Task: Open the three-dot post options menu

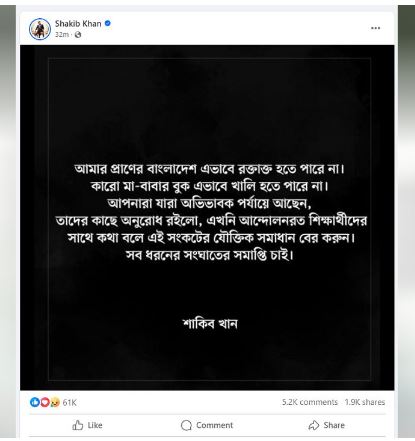Action: (375, 28)
